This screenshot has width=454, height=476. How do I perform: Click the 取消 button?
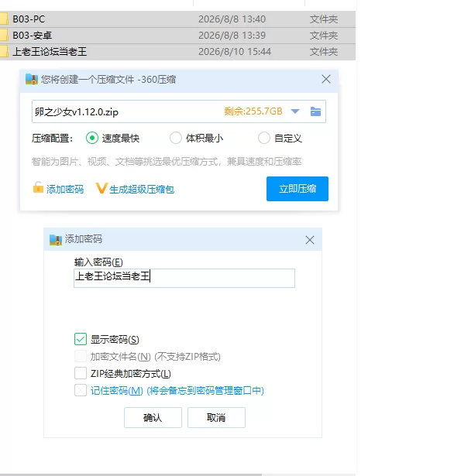click(216, 418)
